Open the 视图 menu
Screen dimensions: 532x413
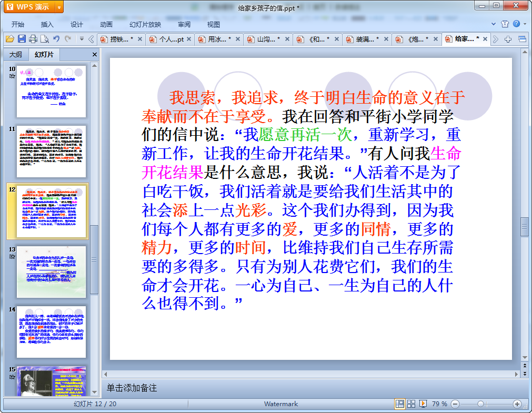coord(214,24)
